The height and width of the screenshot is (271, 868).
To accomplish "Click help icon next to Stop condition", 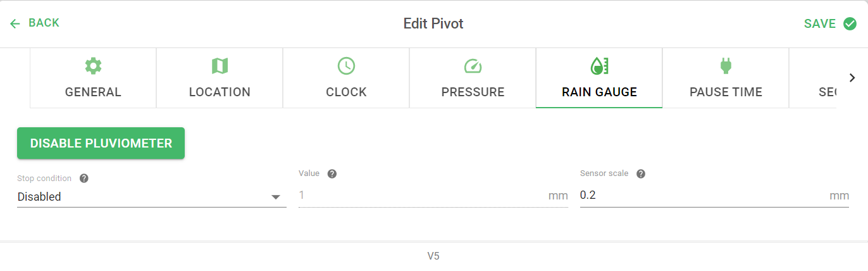I will [x=84, y=179].
